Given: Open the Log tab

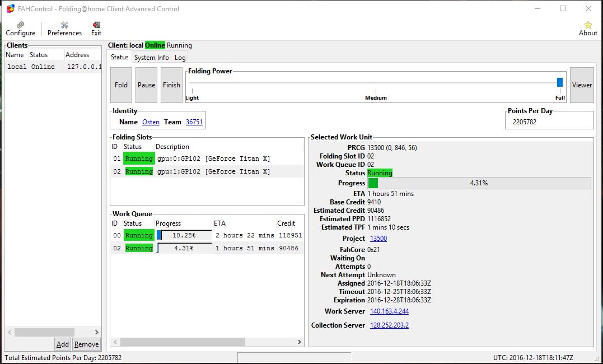Looking at the screenshot, I should click(x=180, y=57).
